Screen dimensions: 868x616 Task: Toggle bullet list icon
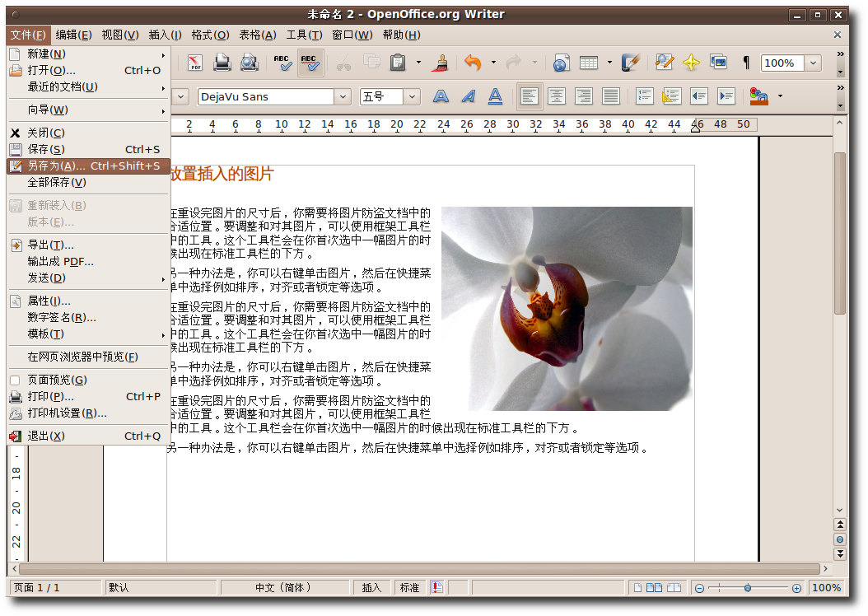coord(671,96)
